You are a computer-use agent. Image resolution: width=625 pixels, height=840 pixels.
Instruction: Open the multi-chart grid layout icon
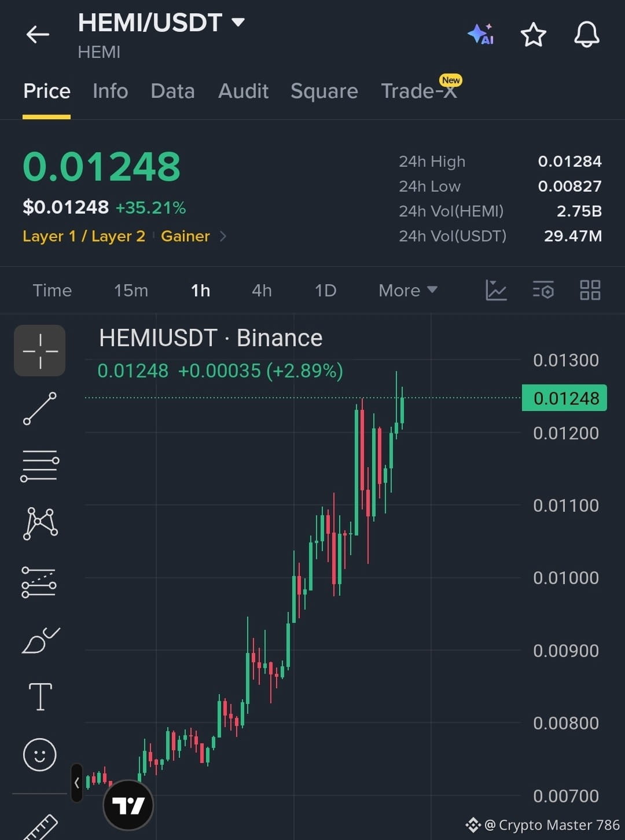(590, 290)
